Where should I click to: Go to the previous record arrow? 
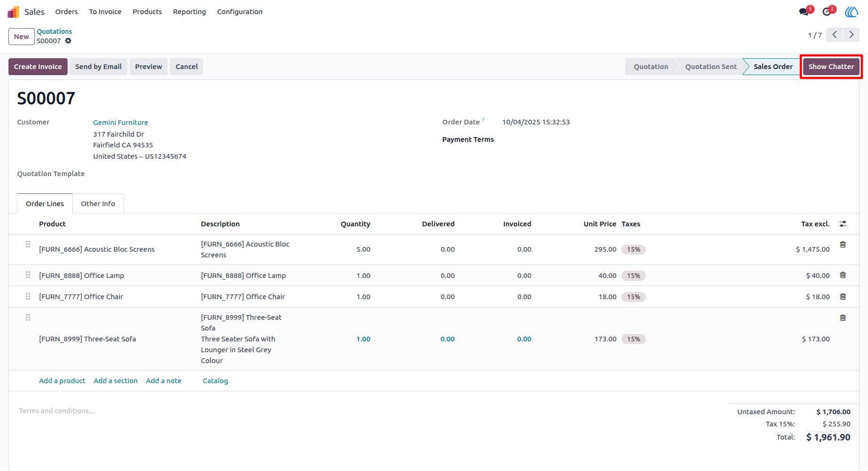click(x=835, y=35)
